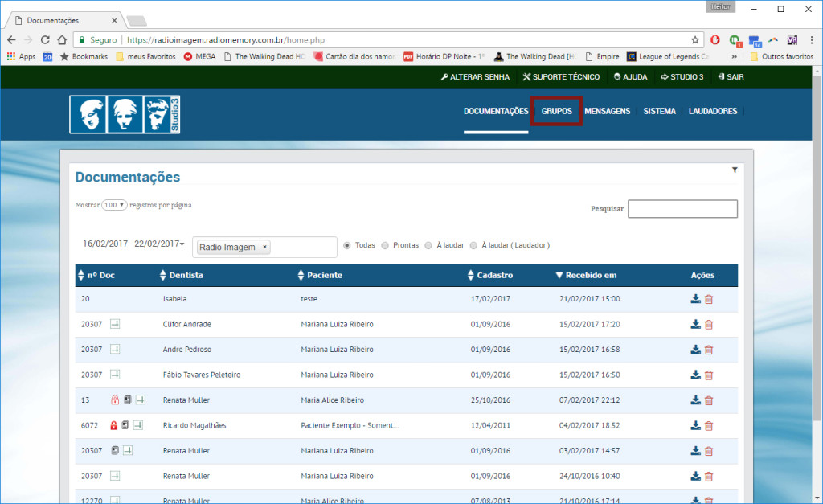Sort table by nº Doc column
823x504 pixels.
pyautogui.click(x=96, y=275)
